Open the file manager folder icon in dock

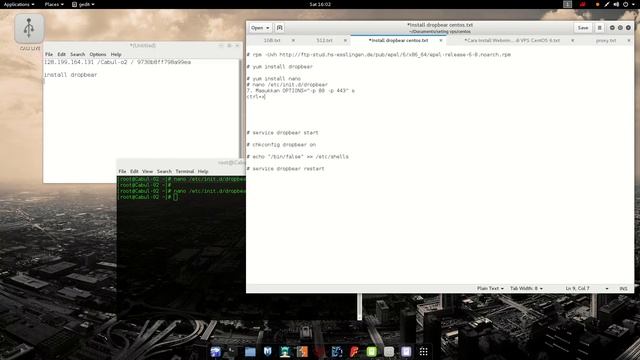click(250, 351)
